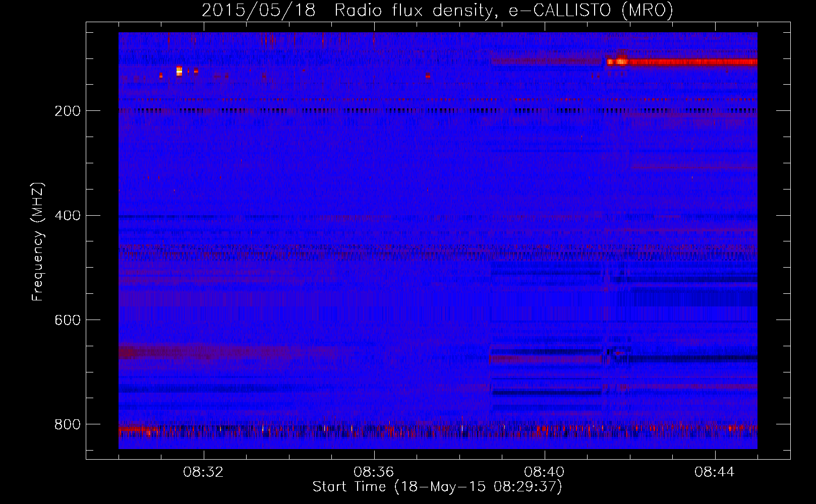Click the 800 frequency tick label
The width and height of the screenshot is (816, 504).
pos(67,424)
